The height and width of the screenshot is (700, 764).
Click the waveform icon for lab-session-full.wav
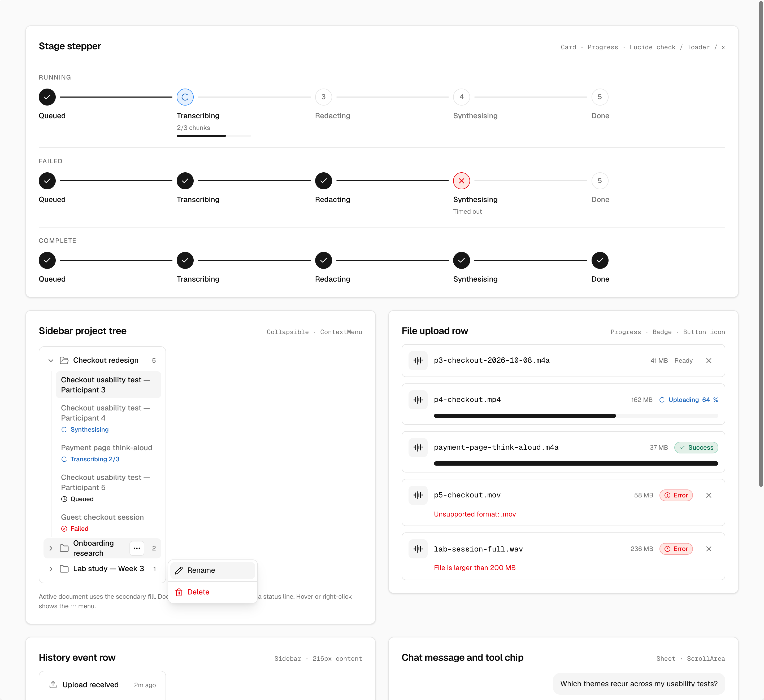(418, 549)
